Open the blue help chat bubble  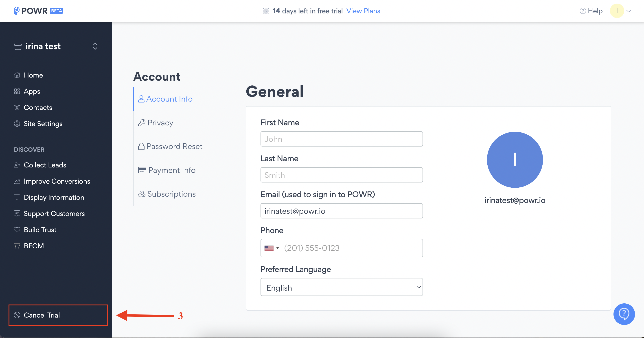pyautogui.click(x=624, y=314)
